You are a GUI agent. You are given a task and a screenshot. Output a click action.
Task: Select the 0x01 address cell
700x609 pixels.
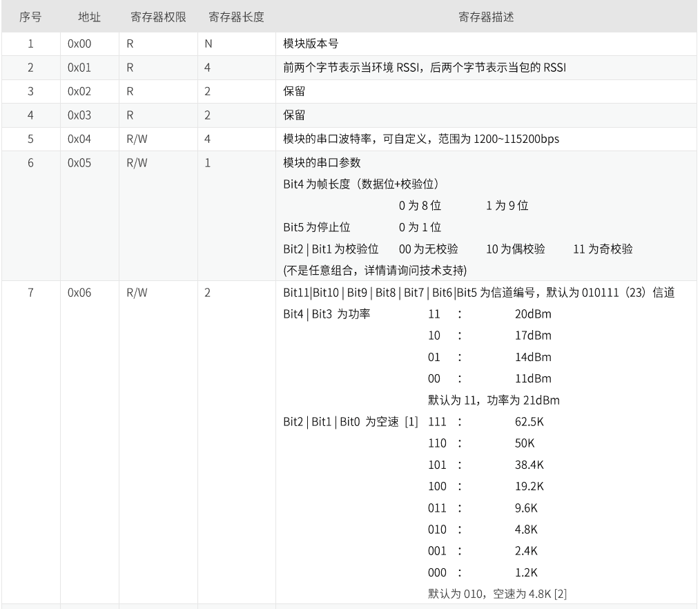pos(81,66)
